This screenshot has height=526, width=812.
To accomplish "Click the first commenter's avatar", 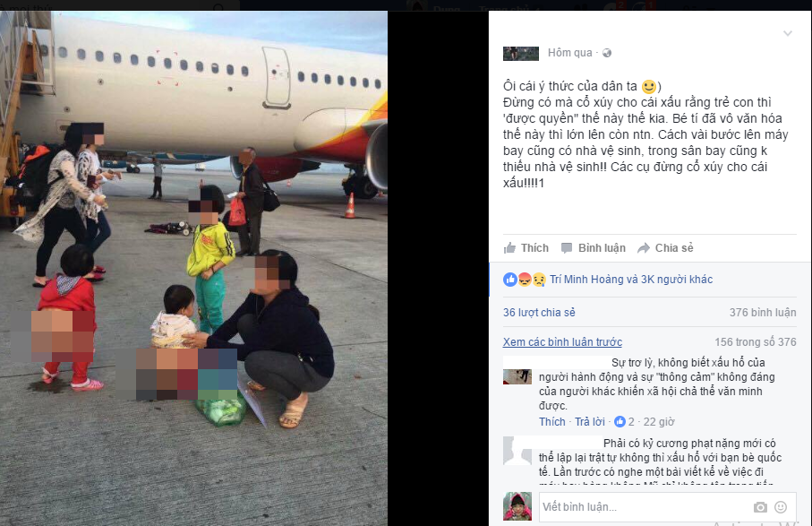I will (517, 376).
